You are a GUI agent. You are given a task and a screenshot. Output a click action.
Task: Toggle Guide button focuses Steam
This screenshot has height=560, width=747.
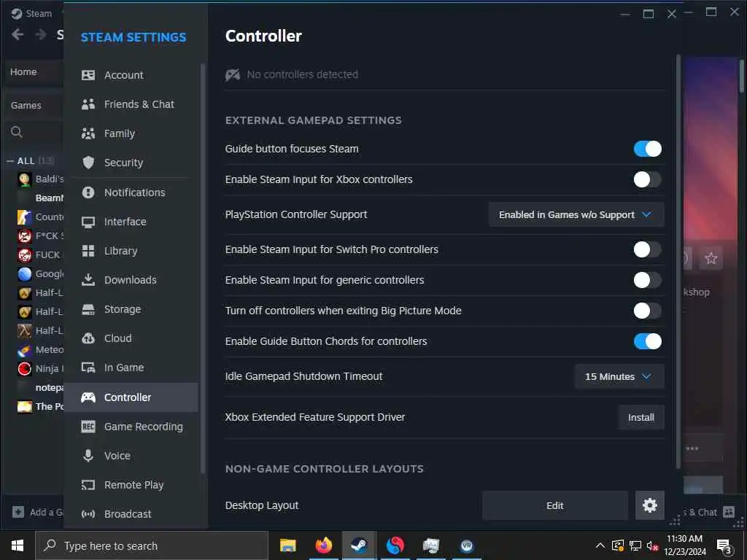coord(648,149)
